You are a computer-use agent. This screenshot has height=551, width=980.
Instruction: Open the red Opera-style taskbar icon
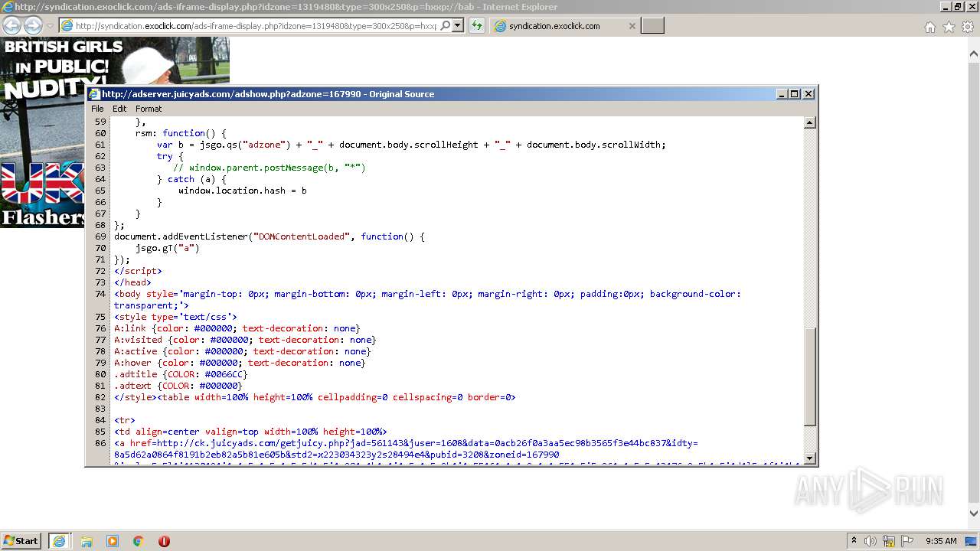pos(164,541)
